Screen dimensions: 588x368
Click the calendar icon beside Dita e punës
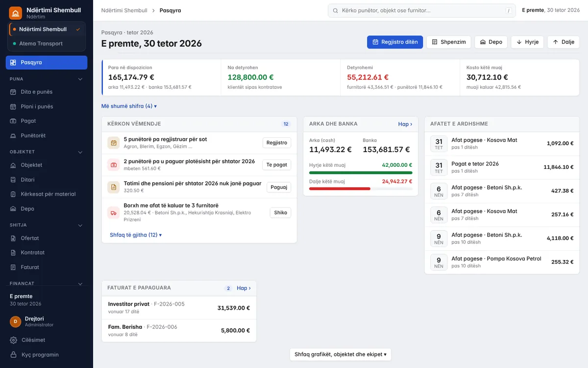click(13, 92)
